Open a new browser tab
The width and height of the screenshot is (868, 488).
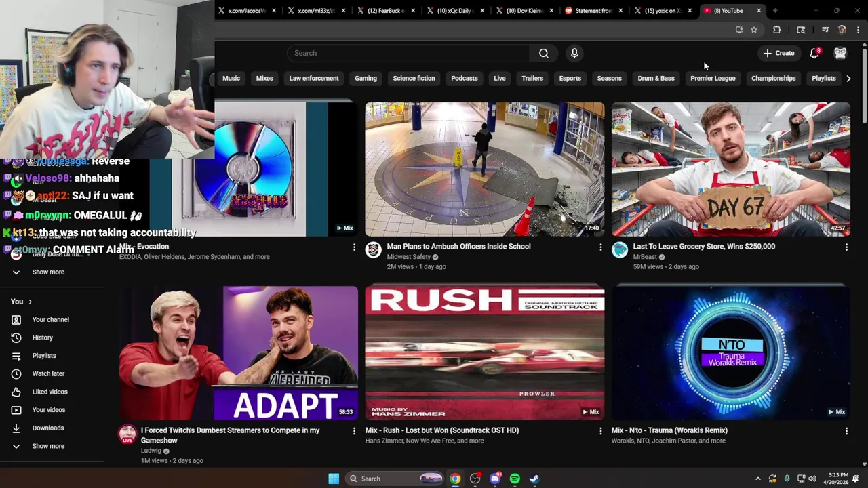pos(775,11)
